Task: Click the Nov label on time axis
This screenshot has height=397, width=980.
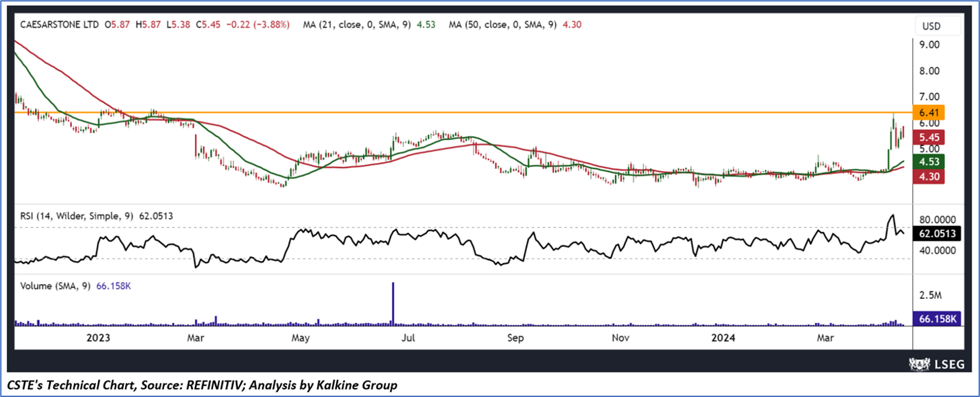Action: tap(621, 337)
